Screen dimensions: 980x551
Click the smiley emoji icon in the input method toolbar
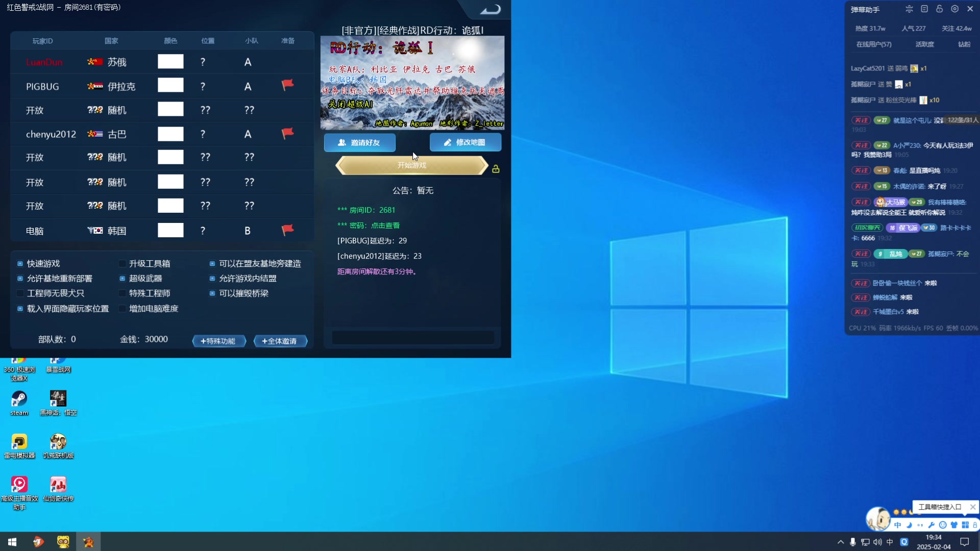pyautogui.click(x=943, y=525)
